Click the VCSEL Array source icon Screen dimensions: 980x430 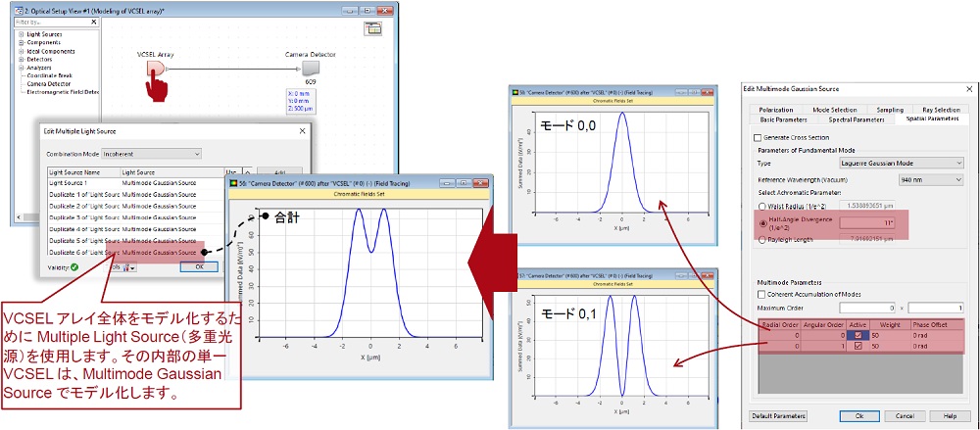tap(156, 70)
